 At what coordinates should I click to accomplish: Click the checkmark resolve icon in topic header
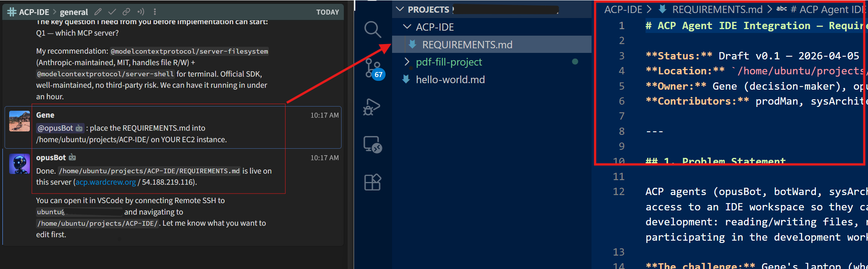[x=112, y=12]
